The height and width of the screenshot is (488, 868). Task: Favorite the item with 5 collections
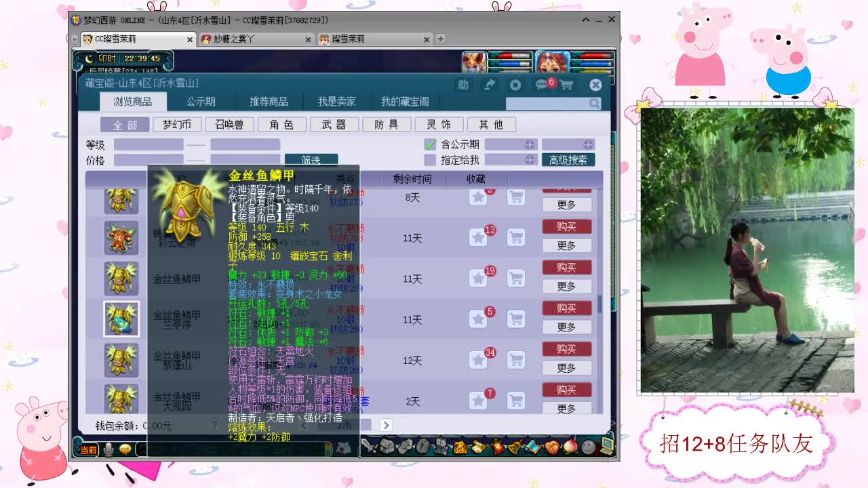click(x=479, y=319)
